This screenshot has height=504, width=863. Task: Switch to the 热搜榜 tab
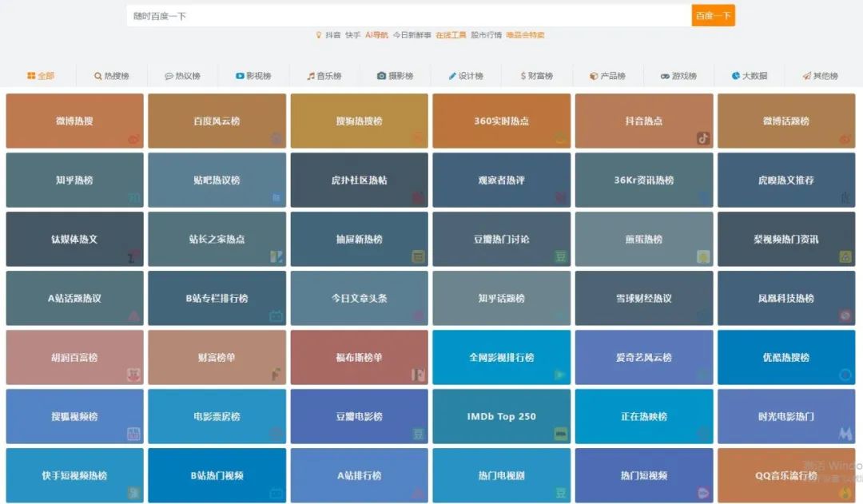112,76
